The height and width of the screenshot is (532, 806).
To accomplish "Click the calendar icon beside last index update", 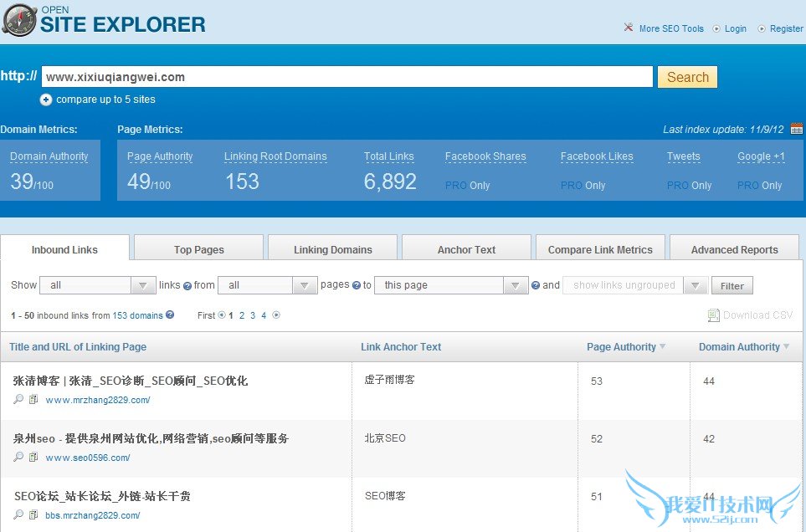I will (x=796, y=129).
